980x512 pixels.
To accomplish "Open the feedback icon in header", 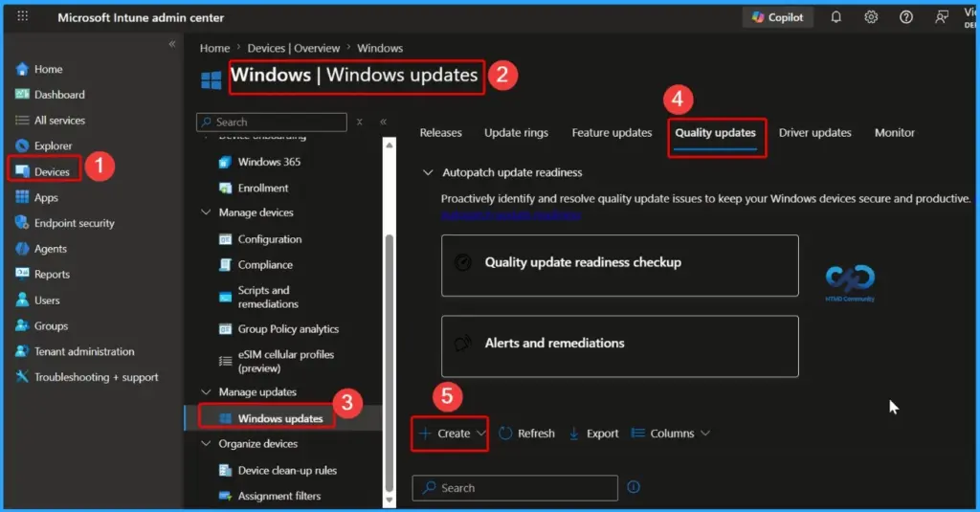I will 942,17.
